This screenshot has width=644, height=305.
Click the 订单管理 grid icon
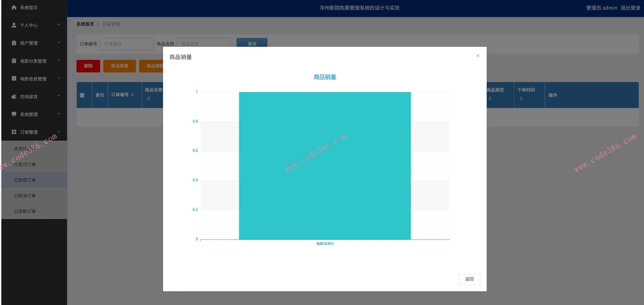pos(14,132)
